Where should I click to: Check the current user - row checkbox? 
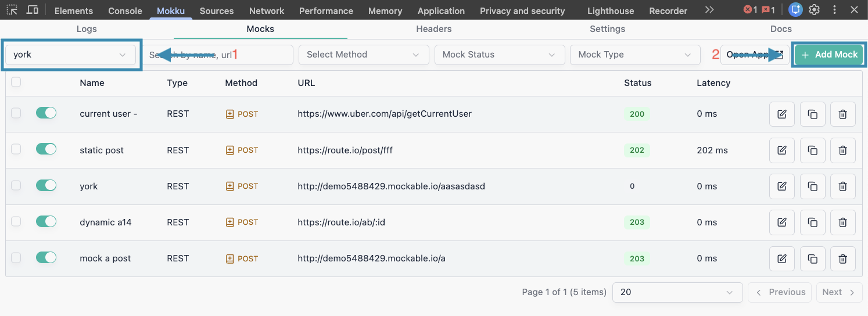[x=16, y=113]
